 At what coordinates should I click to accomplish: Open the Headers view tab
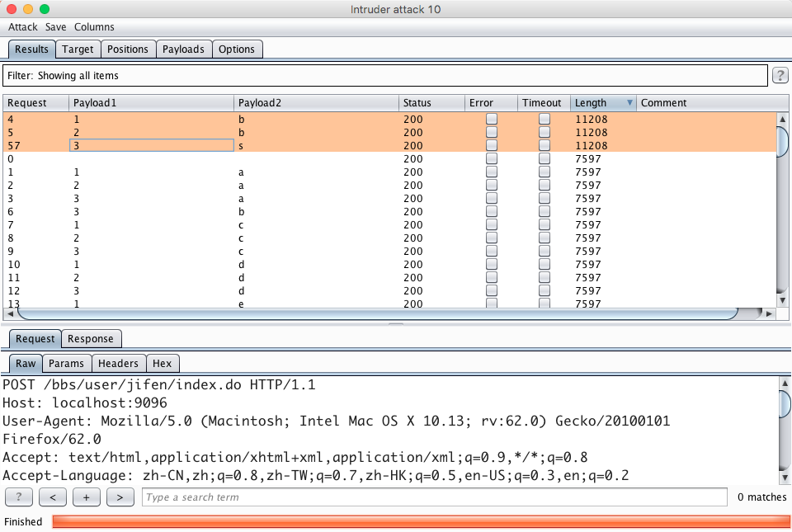118,364
